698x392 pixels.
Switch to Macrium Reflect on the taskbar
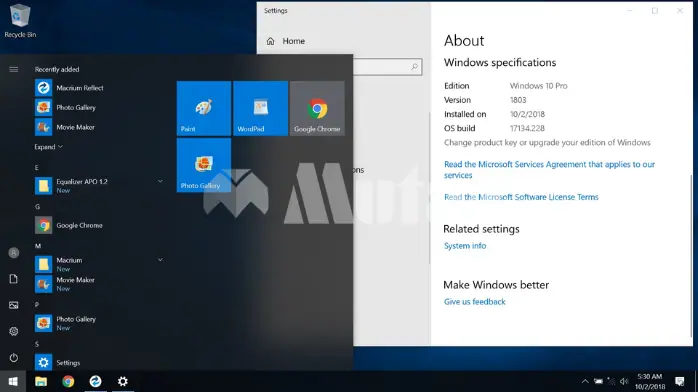tap(95, 381)
